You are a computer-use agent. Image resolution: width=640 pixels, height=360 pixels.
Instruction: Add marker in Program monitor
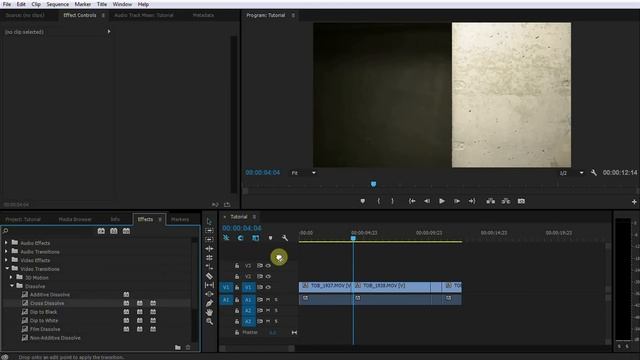pos(362,201)
